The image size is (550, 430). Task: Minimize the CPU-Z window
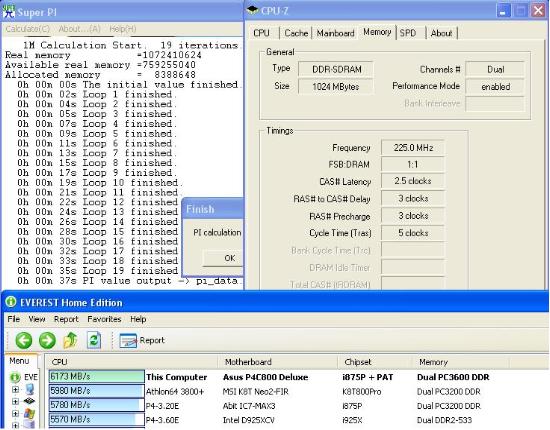coord(503,11)
